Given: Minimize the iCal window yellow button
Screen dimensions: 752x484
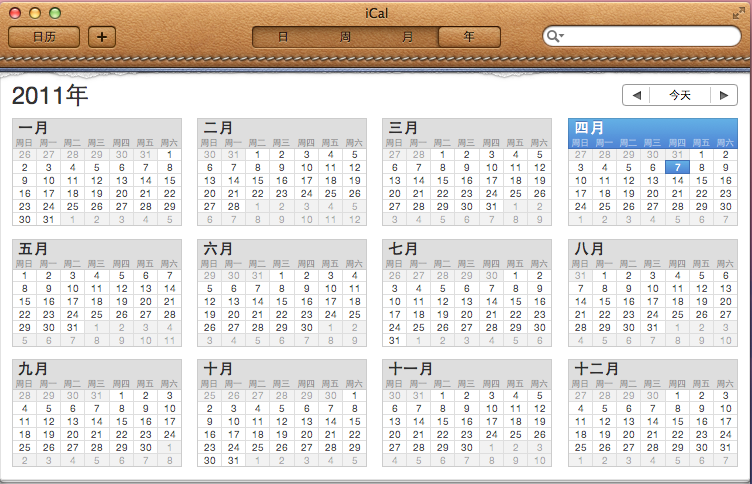Looking at the screenshot, I should 35,13.
